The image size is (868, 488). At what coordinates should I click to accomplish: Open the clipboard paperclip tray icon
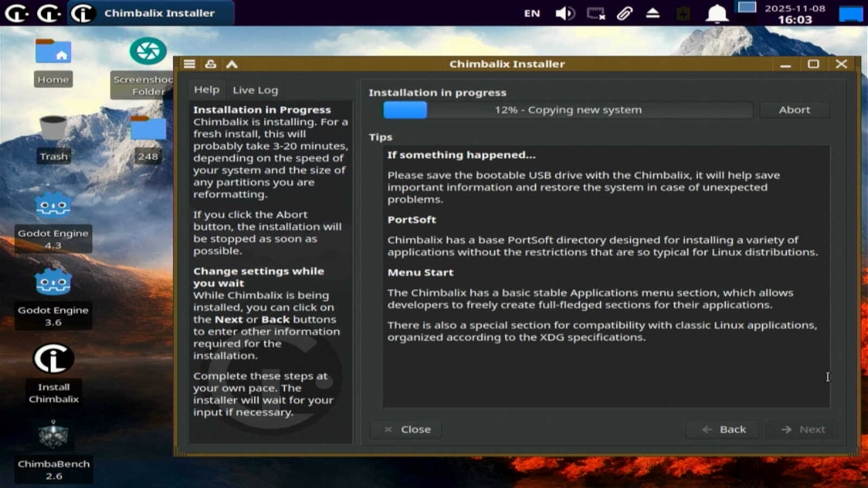click(624, 13)
